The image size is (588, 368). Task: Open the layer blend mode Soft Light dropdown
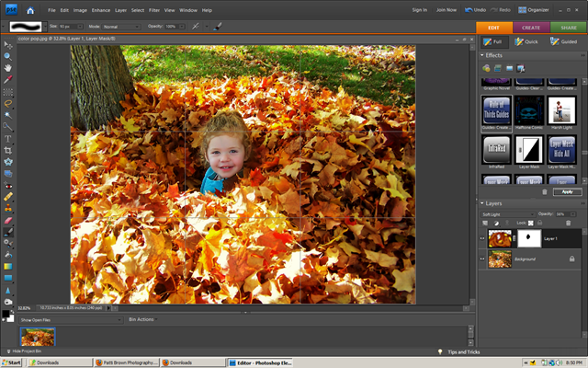click(x=508, y=214)
